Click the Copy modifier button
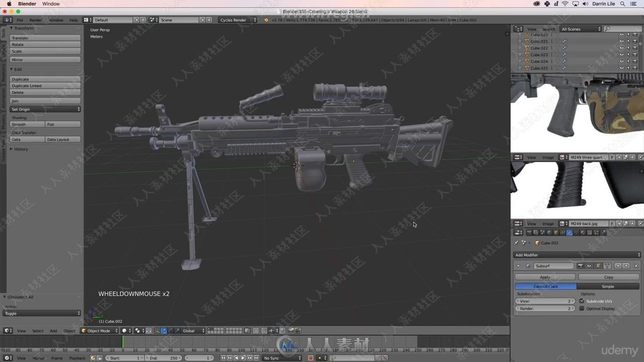Viewport: 644px width, 362px height. click(x=609, y=277)
